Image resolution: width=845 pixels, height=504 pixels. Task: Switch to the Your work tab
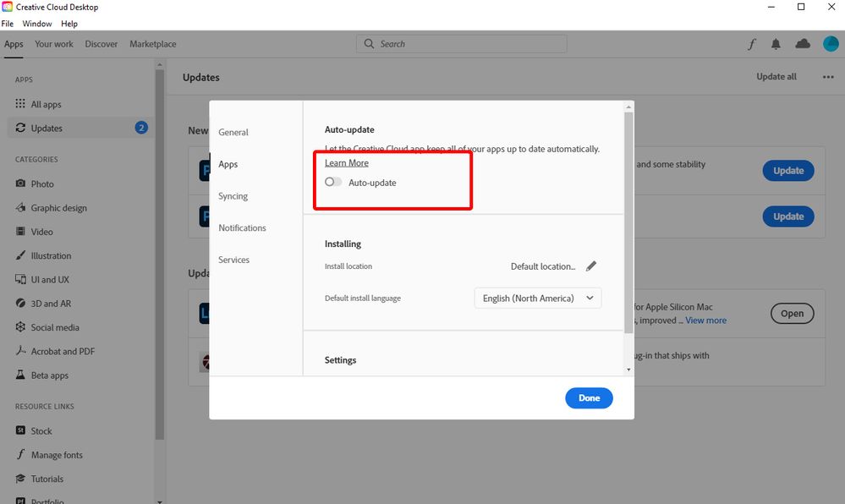(x=54, y=44)
